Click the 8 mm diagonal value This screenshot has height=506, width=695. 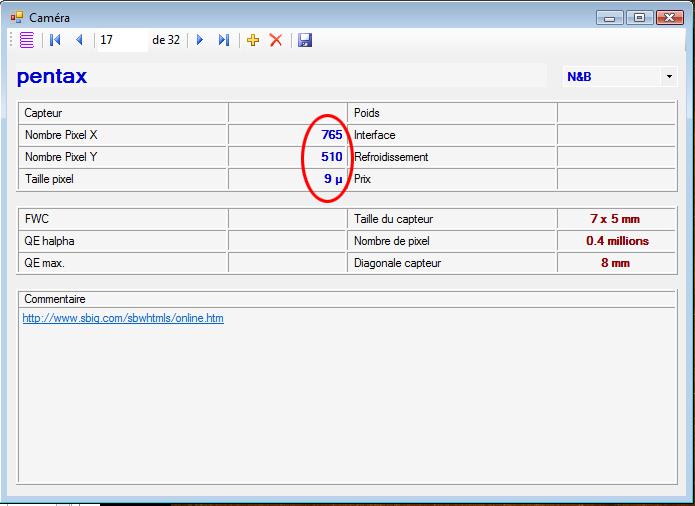click(615, 263)
